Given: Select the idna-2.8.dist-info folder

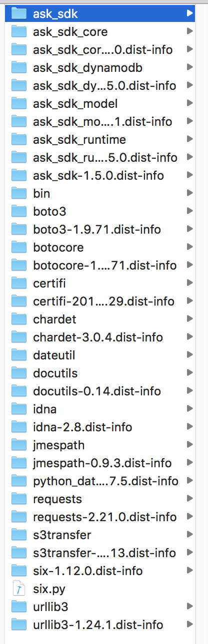Looking at the screenshot, I should [100, 427].
